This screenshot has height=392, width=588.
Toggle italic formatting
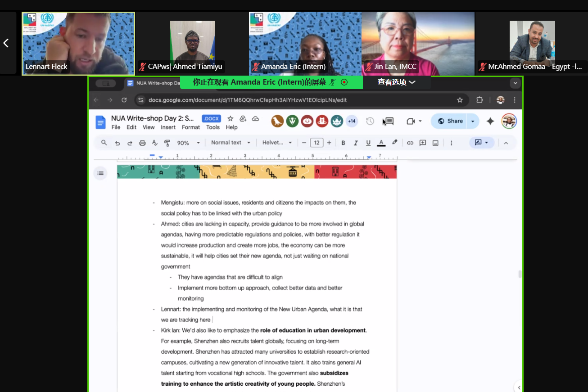tap(356, 143)
